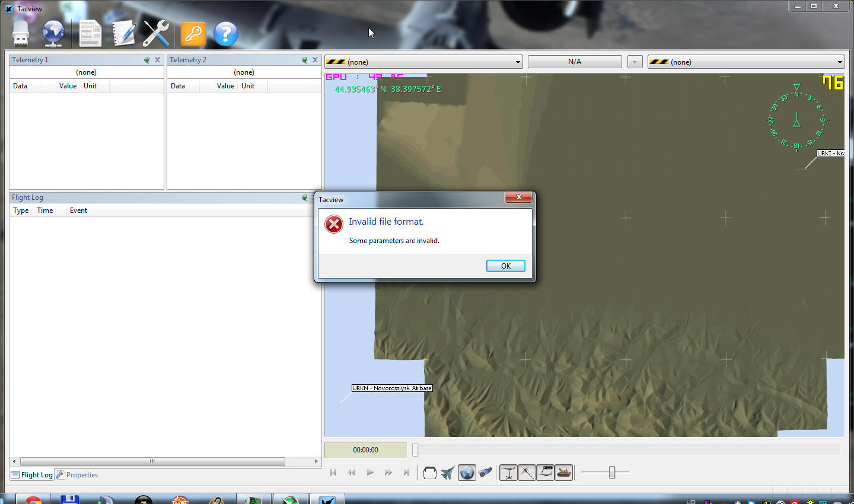This screenshot has height=504, width=854.
Task: Click the N/A button between dropdowns
Action: click(575, 62)
